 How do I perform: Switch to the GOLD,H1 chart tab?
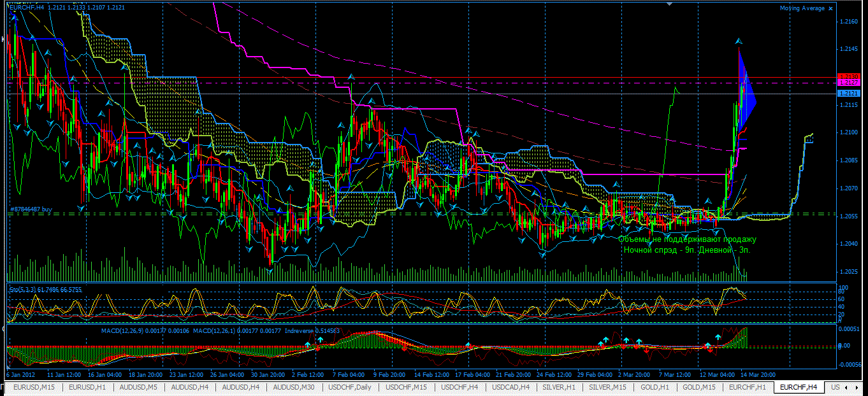[x=655, y=387]
